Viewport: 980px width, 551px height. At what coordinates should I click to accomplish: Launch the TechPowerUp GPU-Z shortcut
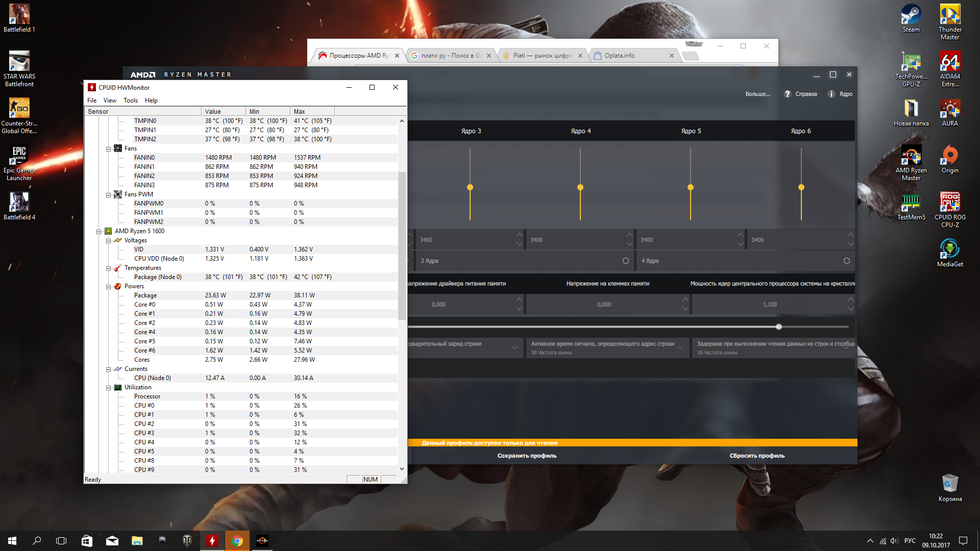point(911,62)
